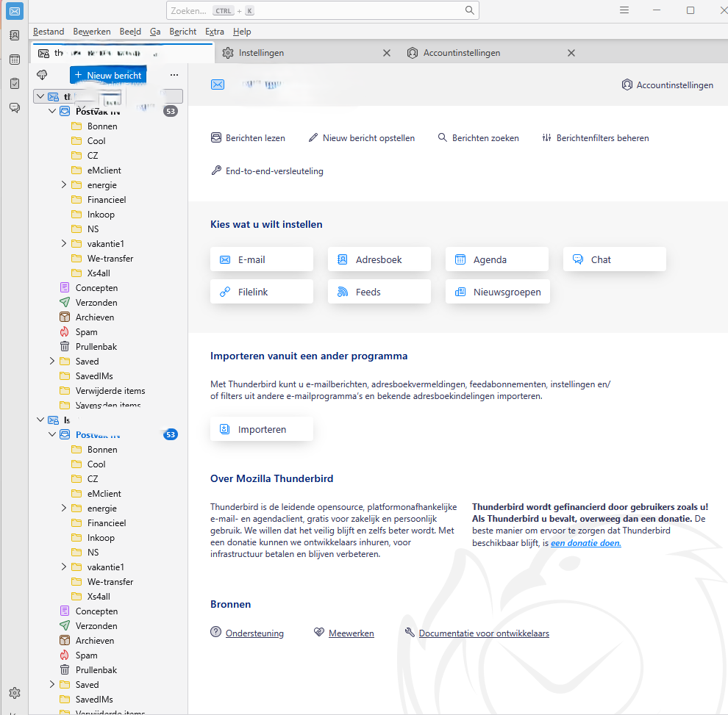The image size is (728, 715).
Task: Expand the second Saved folder
Action: click(x=52, y=684)
